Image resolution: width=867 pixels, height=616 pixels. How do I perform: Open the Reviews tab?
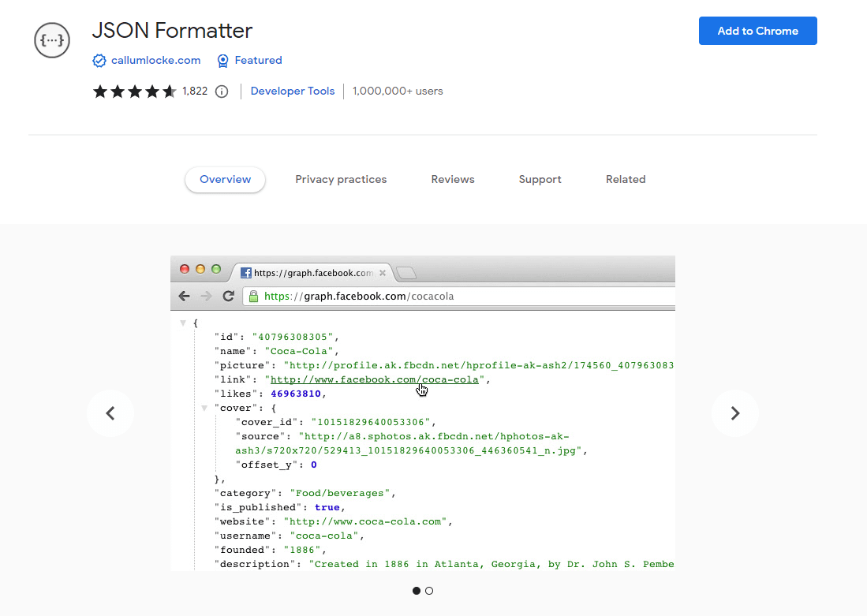click(x=453, y=180)
